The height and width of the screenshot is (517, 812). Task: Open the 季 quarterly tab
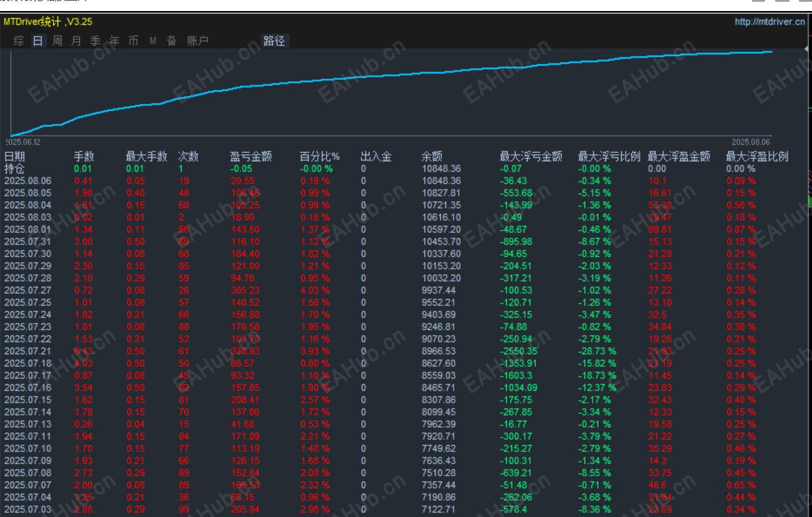[x=95, y=41]
